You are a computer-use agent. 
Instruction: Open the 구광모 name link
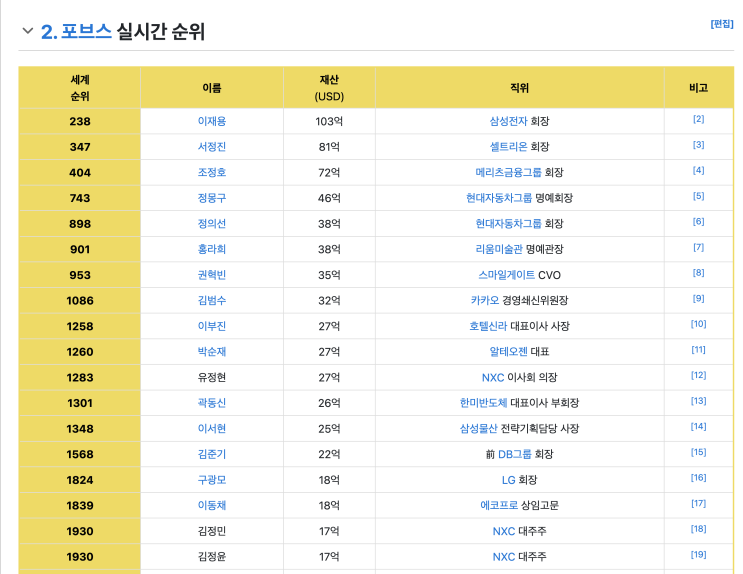tap(212, 480)
